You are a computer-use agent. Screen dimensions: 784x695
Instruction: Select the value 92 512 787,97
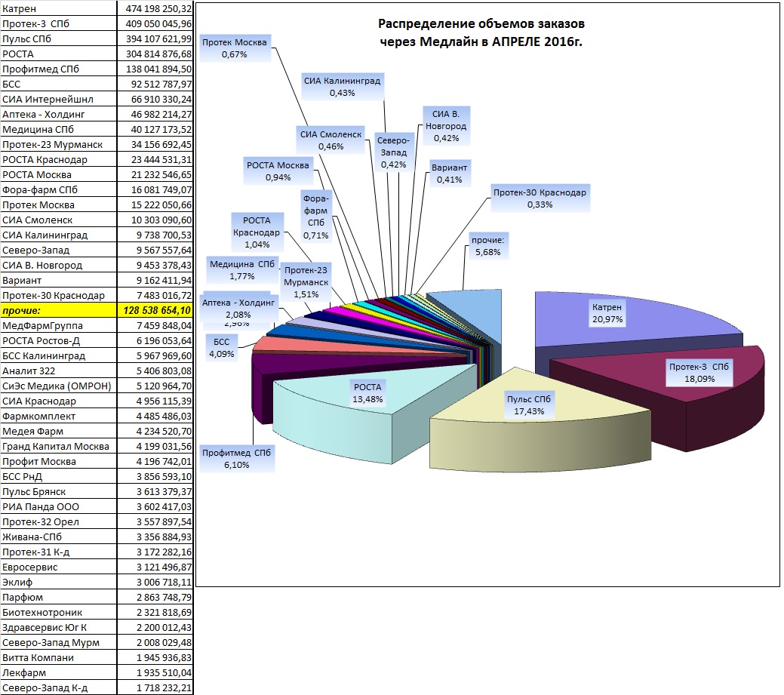[x=155, y=84]
